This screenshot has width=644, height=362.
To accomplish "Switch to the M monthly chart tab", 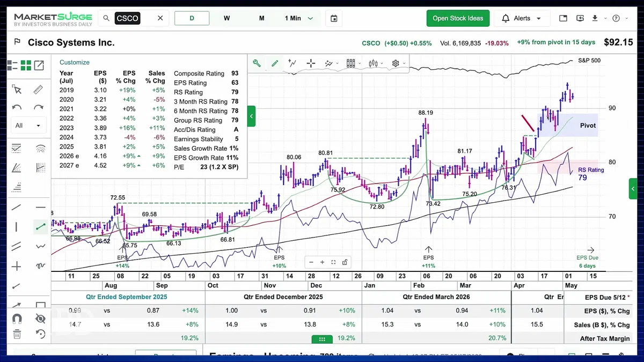I will pyautogui.click(x=262, y=18).
